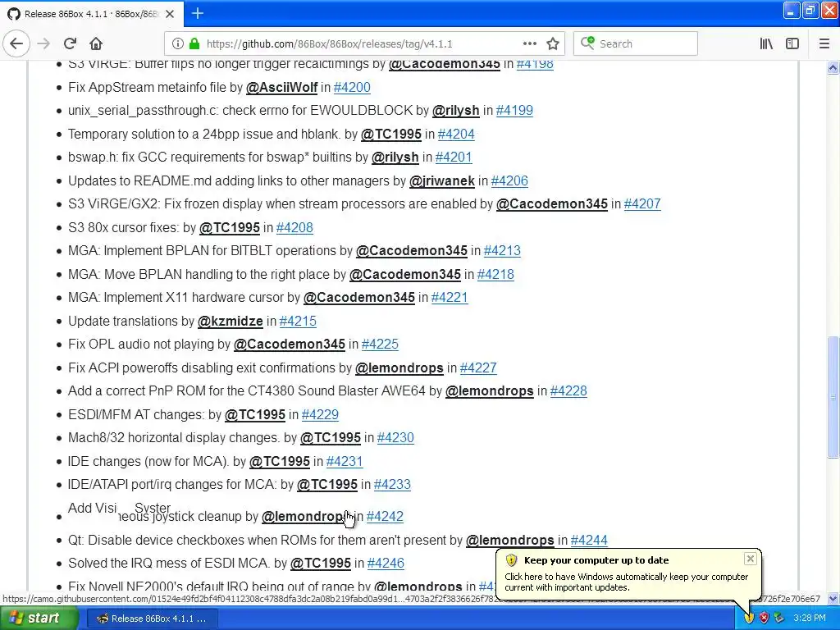840x630 pixels.
Task: Open @Cacodemon345 link on OPL audio line
Action: pyautogui.click(x=290, y=344)
